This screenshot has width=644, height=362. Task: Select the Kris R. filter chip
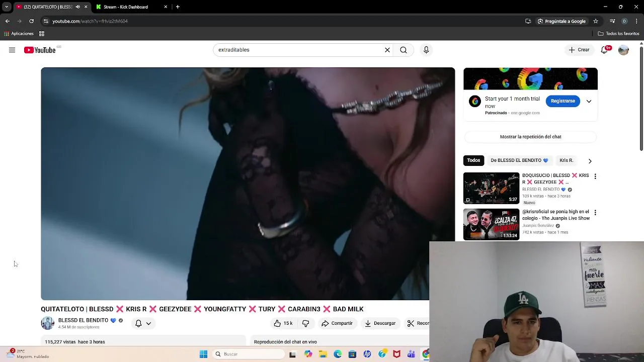pyautogui.click(x=566, y=160)
